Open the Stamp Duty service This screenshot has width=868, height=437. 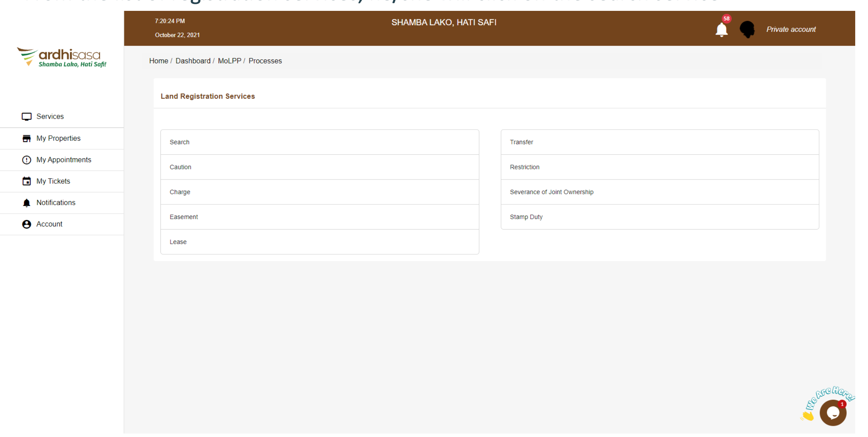(526, 217)
